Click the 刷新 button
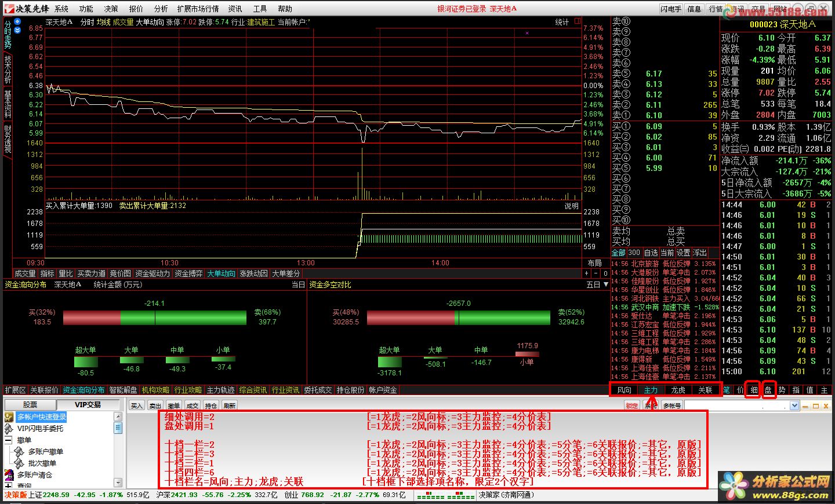This screenshot has height=504, width=835. coord(230,406)
